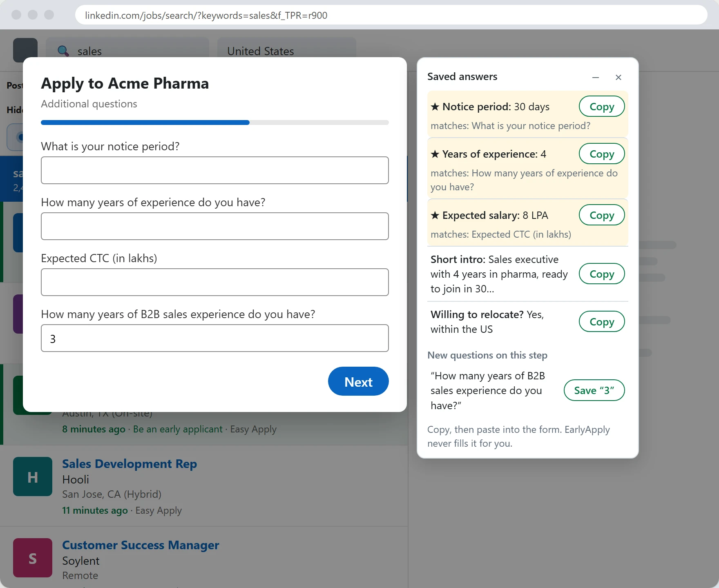This screenshot has width=719, height=588.
Task: Open the Customer Success Manager job listing
Action: point(141,545)
